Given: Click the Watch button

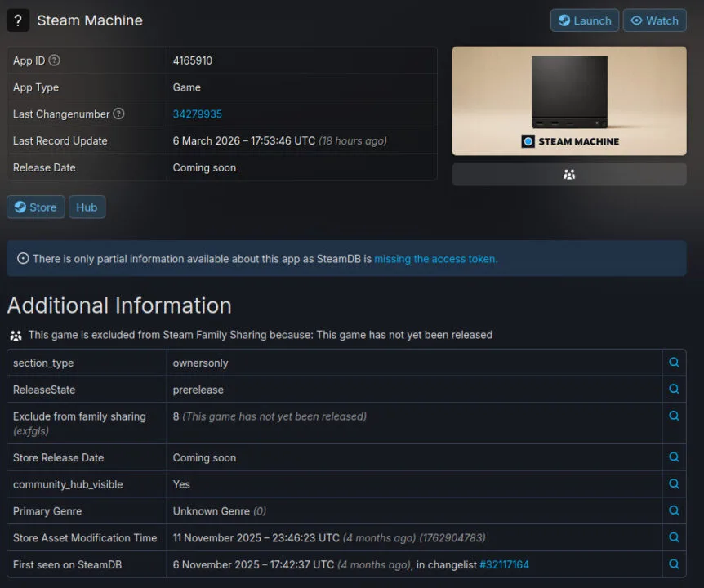Looking at the screenshot, I should click(654, 20).
